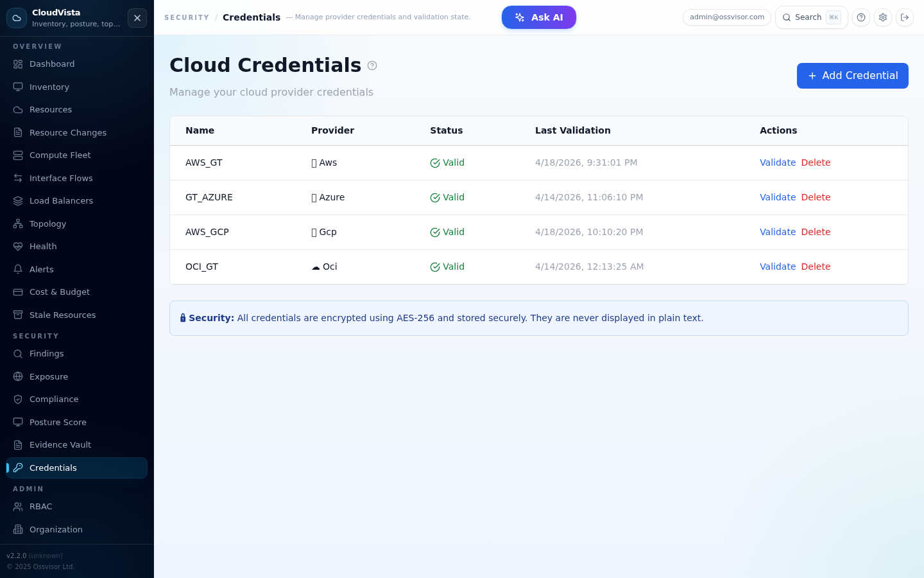Click the Compliance shield icon
This screenshot has width=924, height=578.
pyautogui.click(x=18, y=399)
